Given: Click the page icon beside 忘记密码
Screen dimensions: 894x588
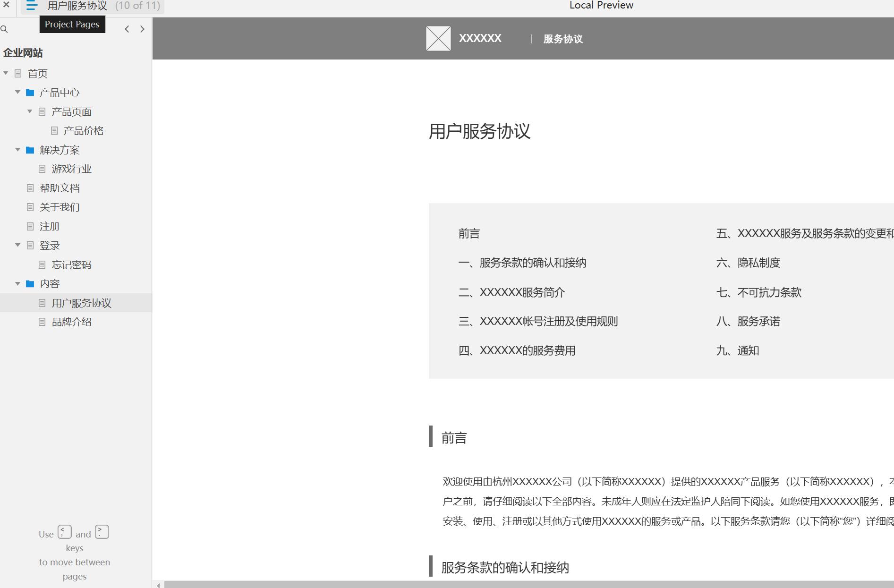Looking at the screenshot, I should pos(42,264).
